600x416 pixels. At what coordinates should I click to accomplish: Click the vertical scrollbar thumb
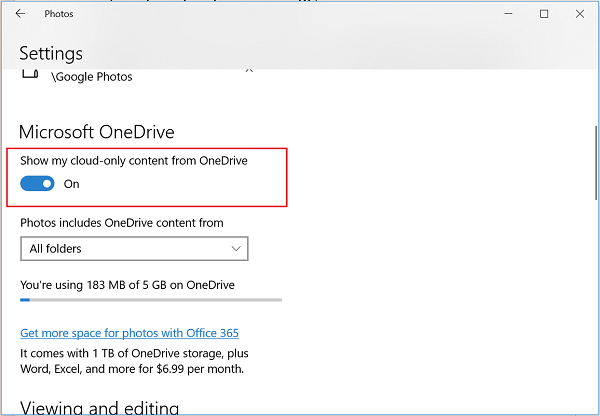596,163
